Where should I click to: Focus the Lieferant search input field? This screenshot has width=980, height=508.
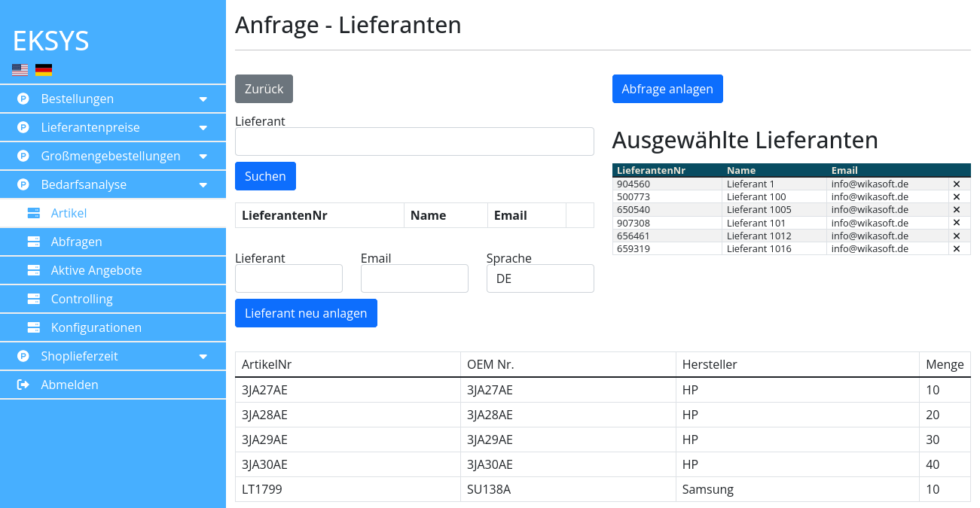pos(414,141)
